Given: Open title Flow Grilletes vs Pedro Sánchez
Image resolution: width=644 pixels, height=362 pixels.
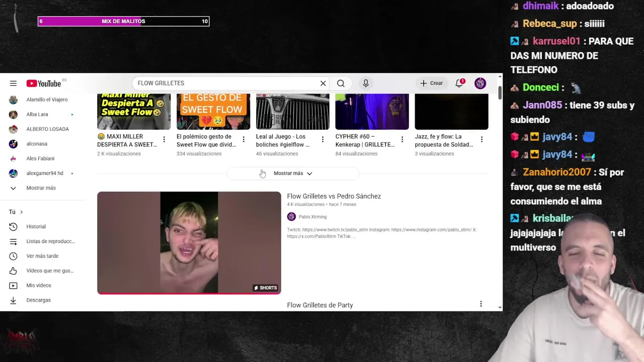Looking at the screenshot, I should (x=334, y=197).
